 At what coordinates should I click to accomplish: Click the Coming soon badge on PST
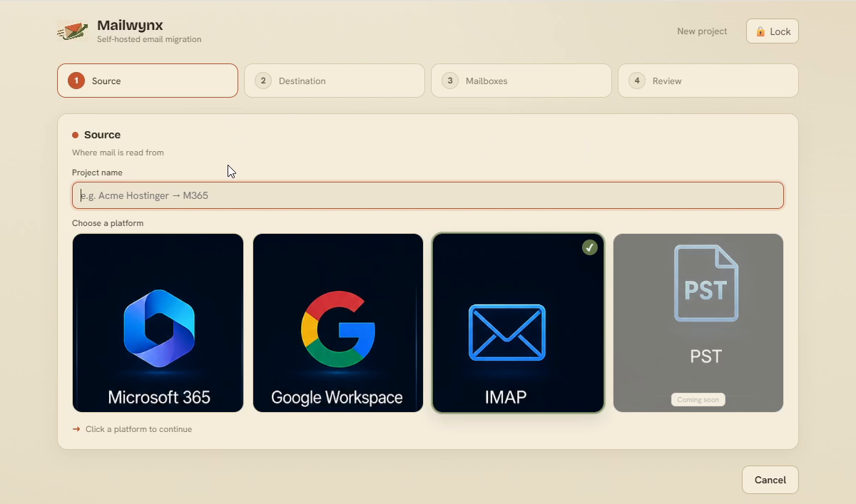point(698,400)
